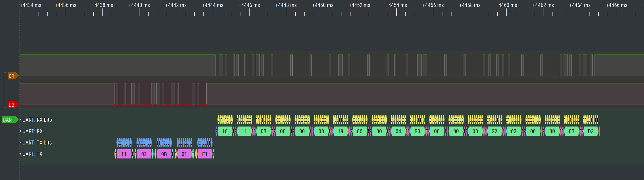644x180 pixels.
Task: Expand the UART: TX row triangle
Action: pyautogui.click(x=20, y=154)
